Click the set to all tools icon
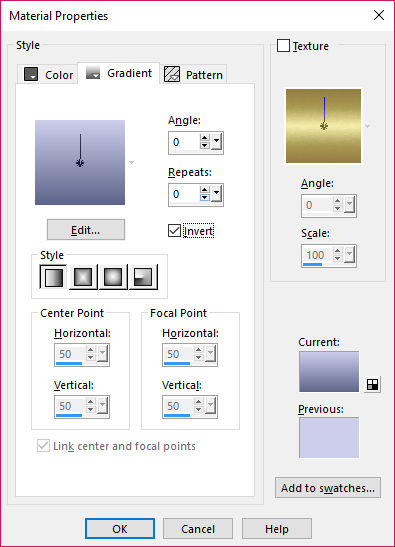Viewport: 395px width, 547px height. pos(372,384)
